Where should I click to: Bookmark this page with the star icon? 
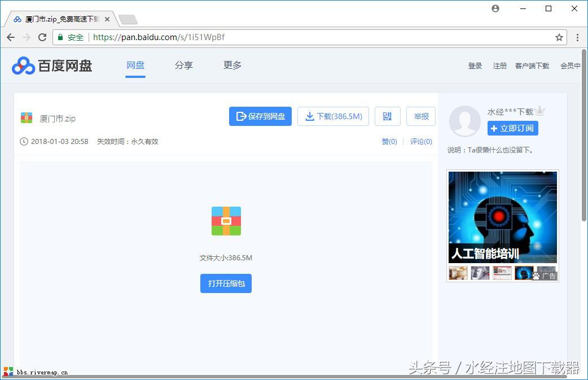click(x=559, y=37)
